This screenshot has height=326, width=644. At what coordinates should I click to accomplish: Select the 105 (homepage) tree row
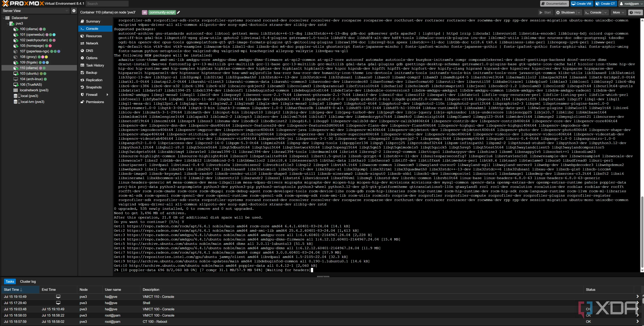point(39,46)
